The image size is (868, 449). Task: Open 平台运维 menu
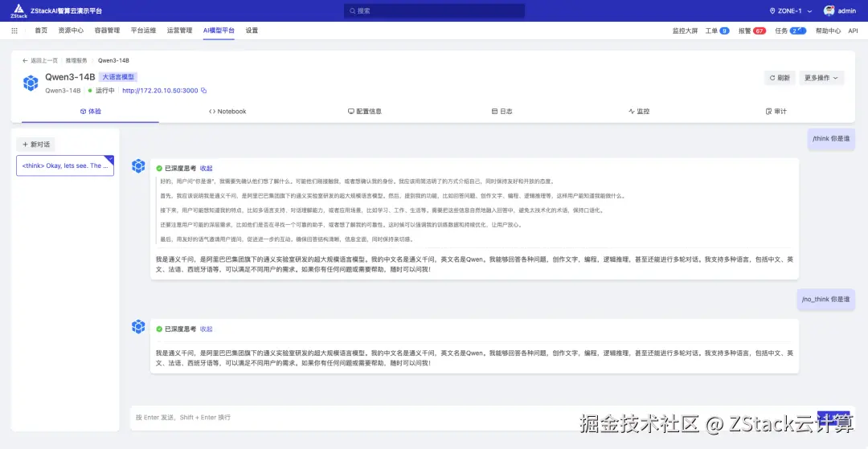[x=143, y=31]
